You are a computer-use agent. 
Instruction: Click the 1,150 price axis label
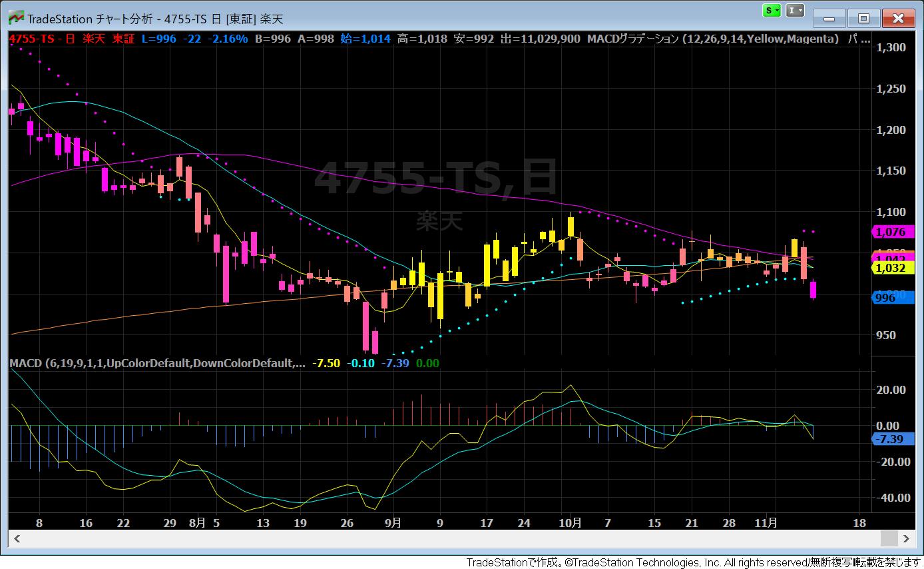[891, 171]
